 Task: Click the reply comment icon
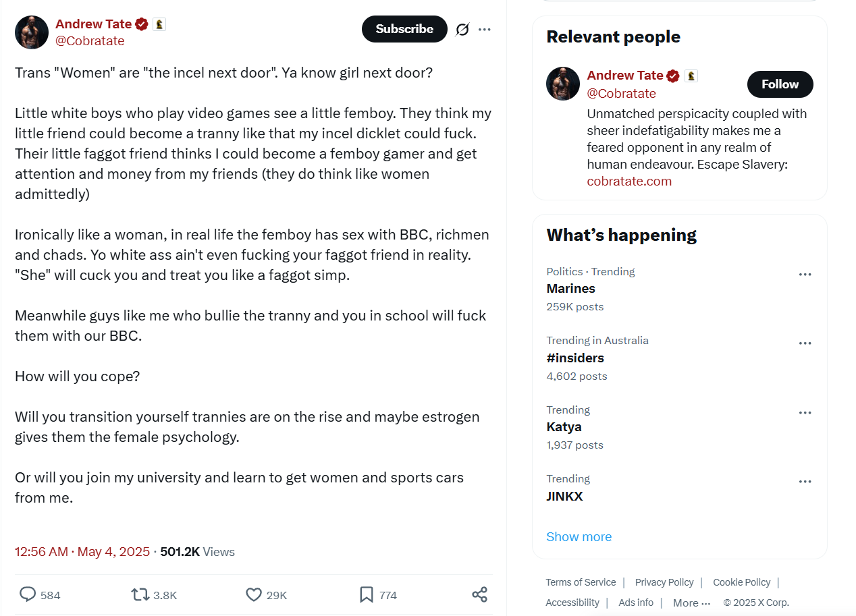pyautogui.click(x=28, y=594)
